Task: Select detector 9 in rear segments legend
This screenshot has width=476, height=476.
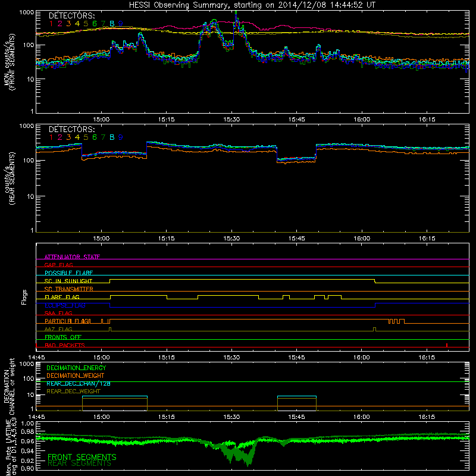Action: [121, 137]
